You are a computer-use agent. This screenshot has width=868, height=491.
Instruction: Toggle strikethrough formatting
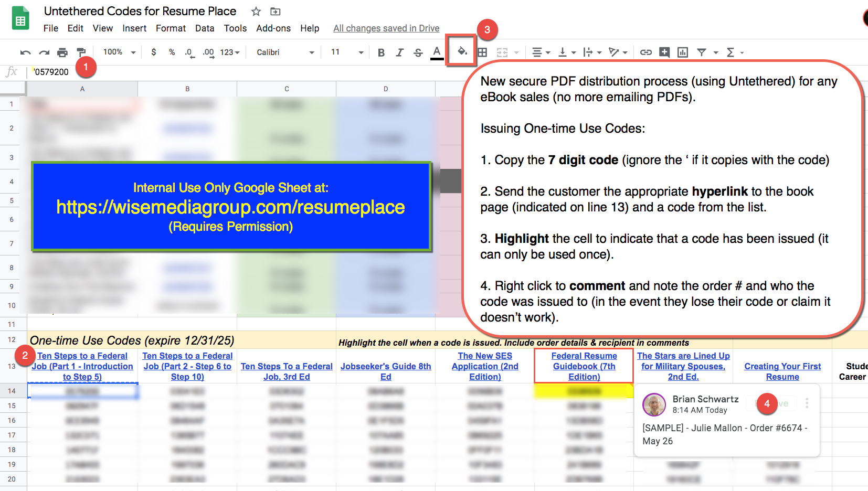pos(418,52)
